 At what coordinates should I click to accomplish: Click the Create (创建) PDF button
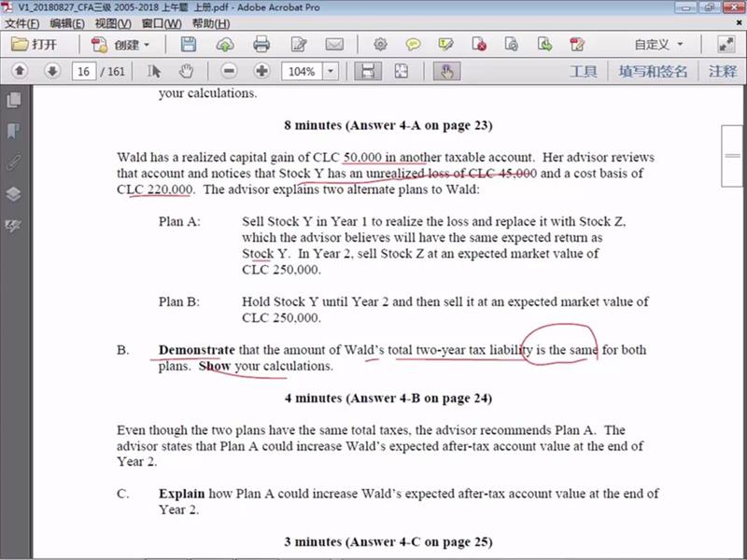pyautogui.click(x=121, y=45)
